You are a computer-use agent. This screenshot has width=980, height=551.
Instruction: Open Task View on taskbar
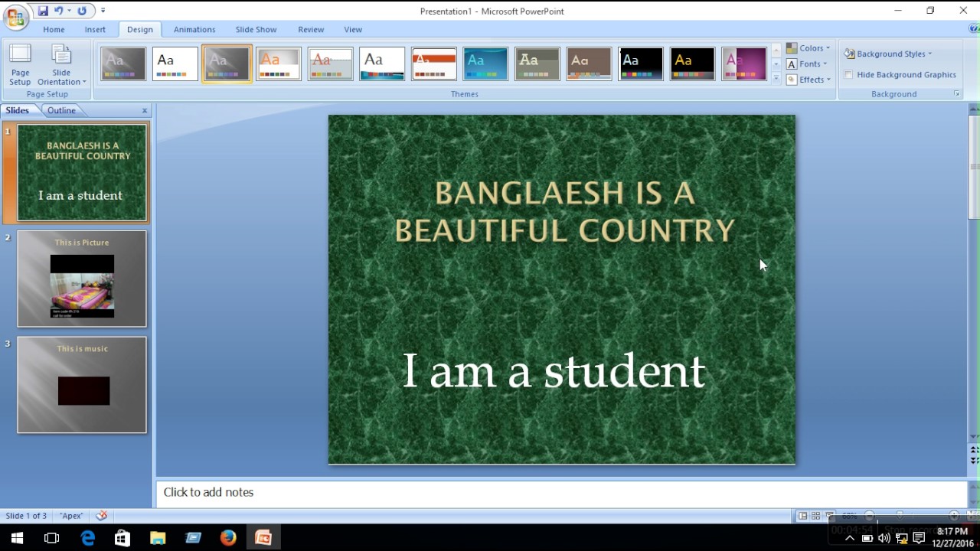tap(52, 538)
